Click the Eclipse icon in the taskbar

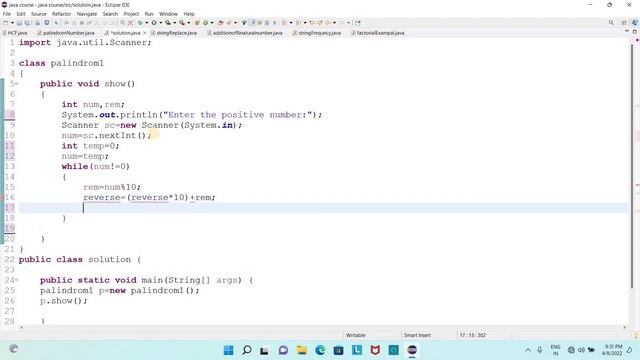click(412, 350)
